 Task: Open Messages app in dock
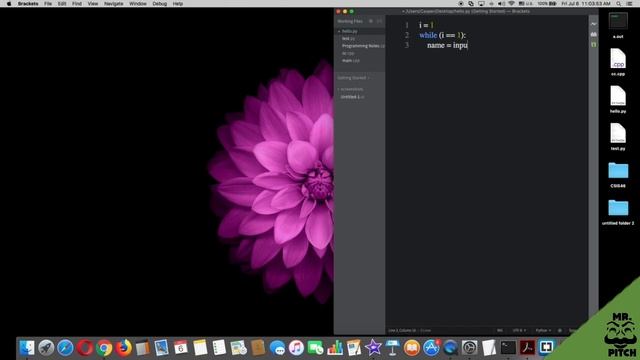pyautogui.click(x=278, y=348)
